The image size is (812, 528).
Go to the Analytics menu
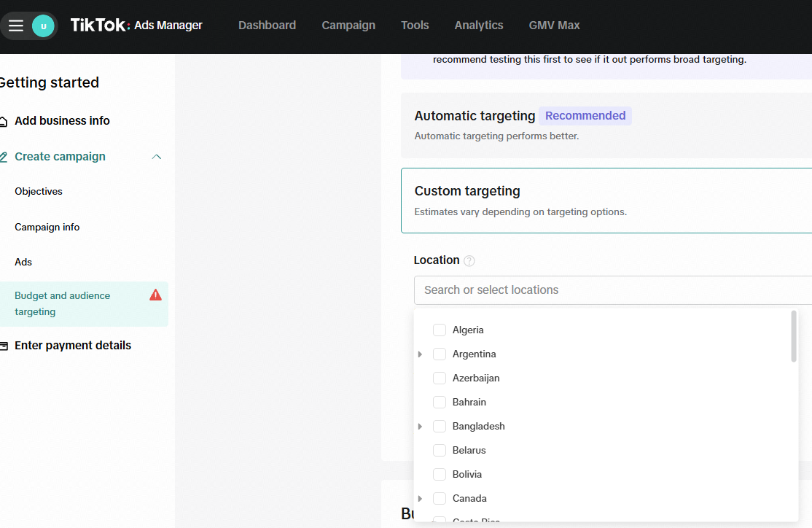coord(478,26)
